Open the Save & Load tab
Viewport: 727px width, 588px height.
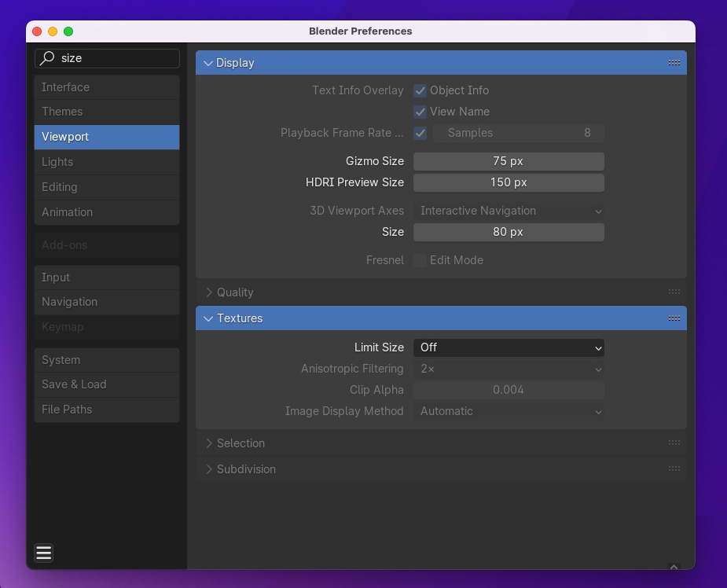[x=107, y=384]
